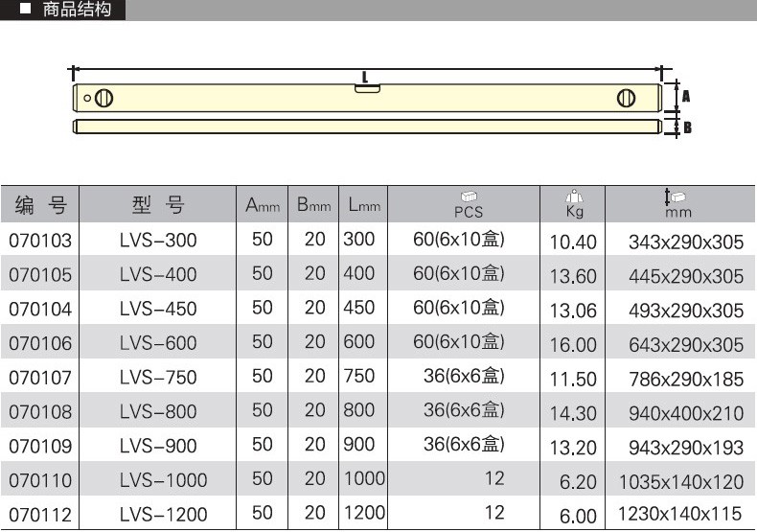Click the 14.30 weight value for LVS-800
Screen dimensions: 757x532
pos(573,413)
